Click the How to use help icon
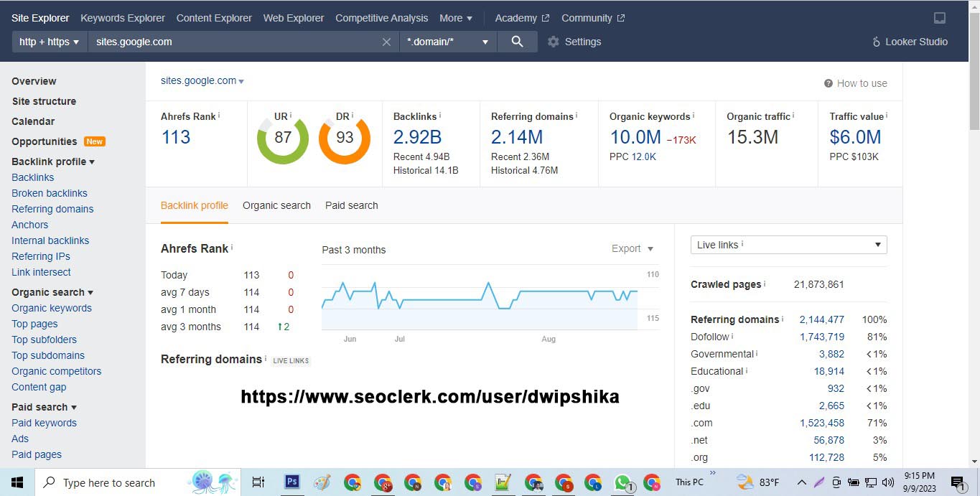This screenshot has height=496, width=980. click(829, 83)
